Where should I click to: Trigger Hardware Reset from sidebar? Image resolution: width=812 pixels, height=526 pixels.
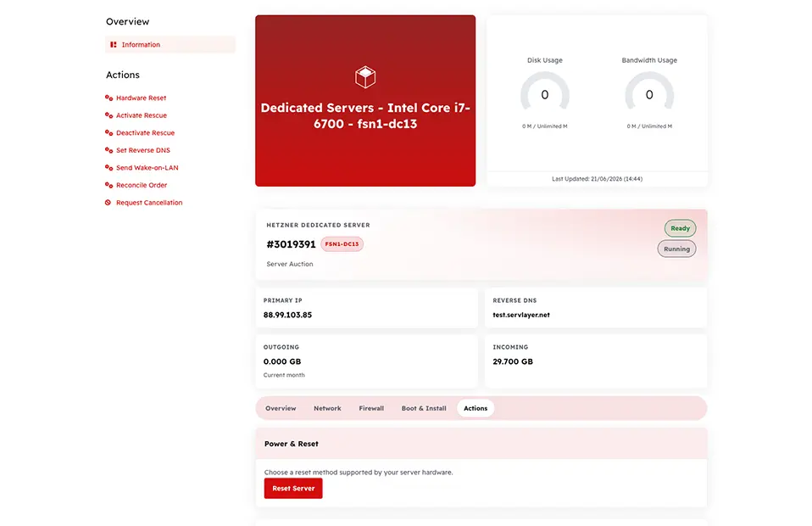coord(141,98)
